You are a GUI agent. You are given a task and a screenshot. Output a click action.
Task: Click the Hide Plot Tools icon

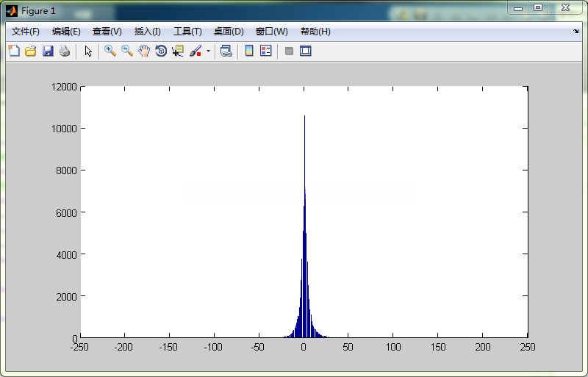tap(289, 51)
